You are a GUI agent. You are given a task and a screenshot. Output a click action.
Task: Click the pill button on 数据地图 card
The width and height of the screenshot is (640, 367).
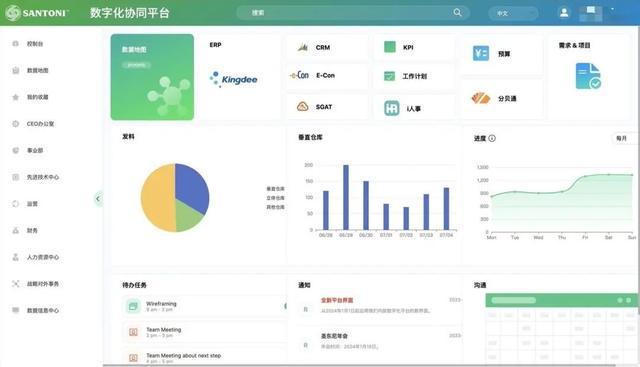[136, 65]
